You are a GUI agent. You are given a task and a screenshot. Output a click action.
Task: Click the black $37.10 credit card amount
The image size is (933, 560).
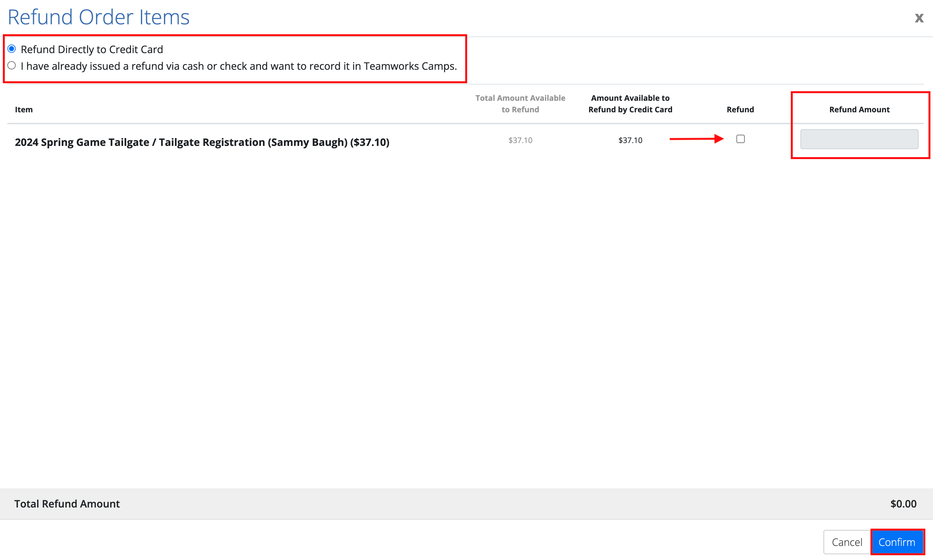(x=630, y=140)
